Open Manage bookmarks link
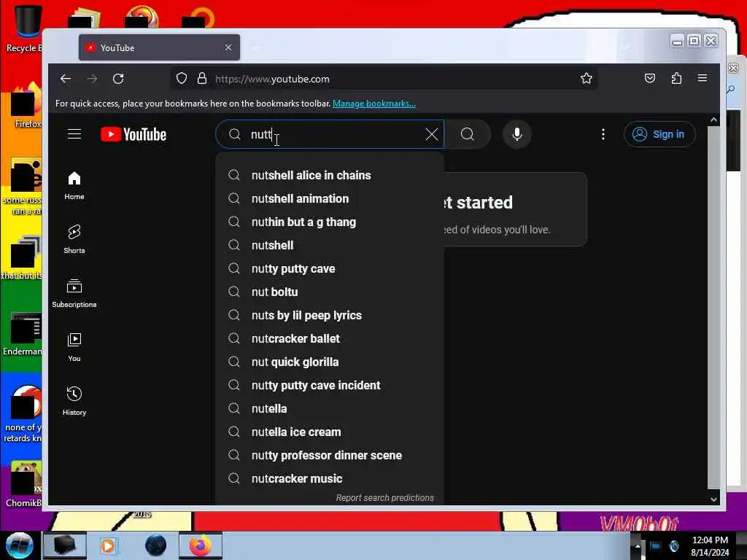Viewport: 747px width, 560px height. (x=374, y=104)
